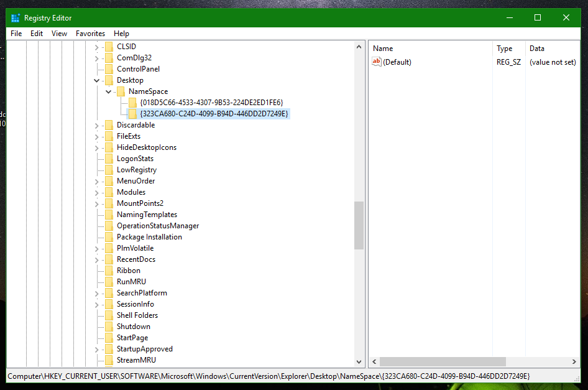
Task: Click the Name column header
Action: [383, 49]
